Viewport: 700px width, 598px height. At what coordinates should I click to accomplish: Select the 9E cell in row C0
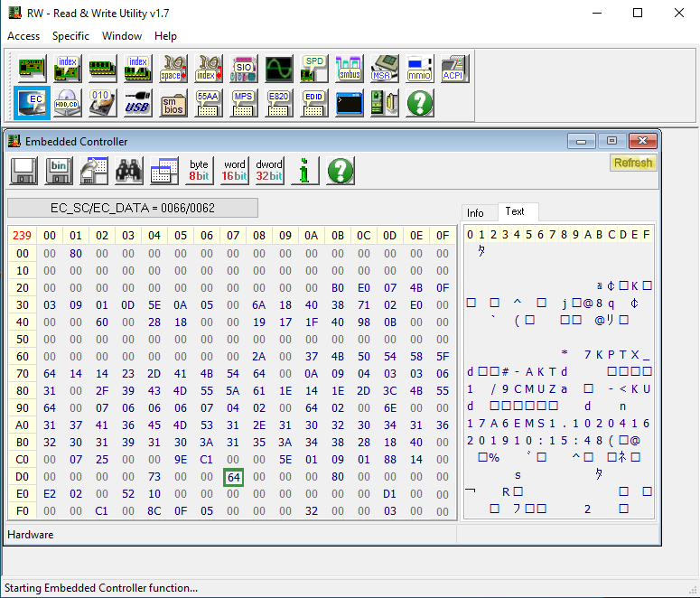181,460
